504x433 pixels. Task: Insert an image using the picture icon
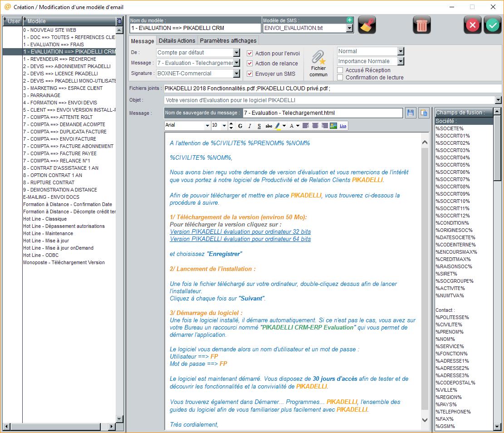pos(333,126)
